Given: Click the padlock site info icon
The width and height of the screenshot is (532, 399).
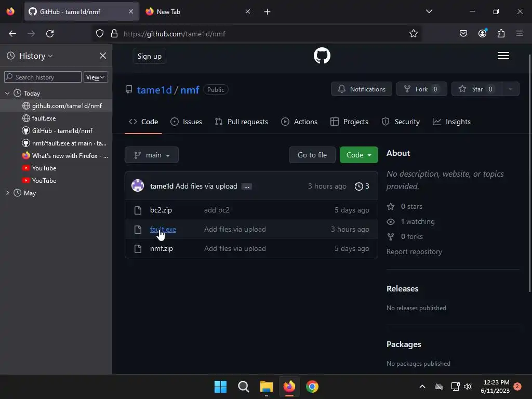Looking at the screenshot, I should 114,34.
